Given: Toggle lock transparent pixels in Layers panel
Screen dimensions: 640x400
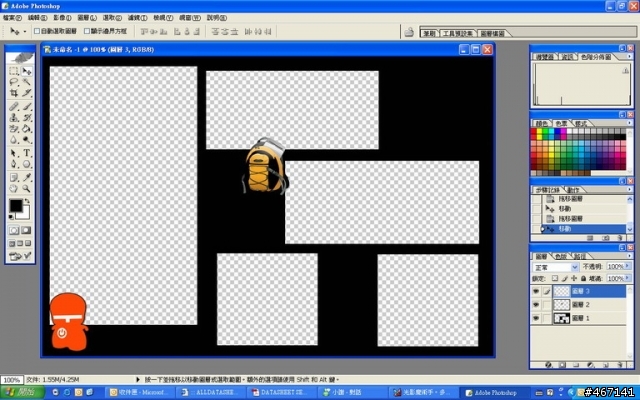Looking at the screenshot, I should click(555, 278).
